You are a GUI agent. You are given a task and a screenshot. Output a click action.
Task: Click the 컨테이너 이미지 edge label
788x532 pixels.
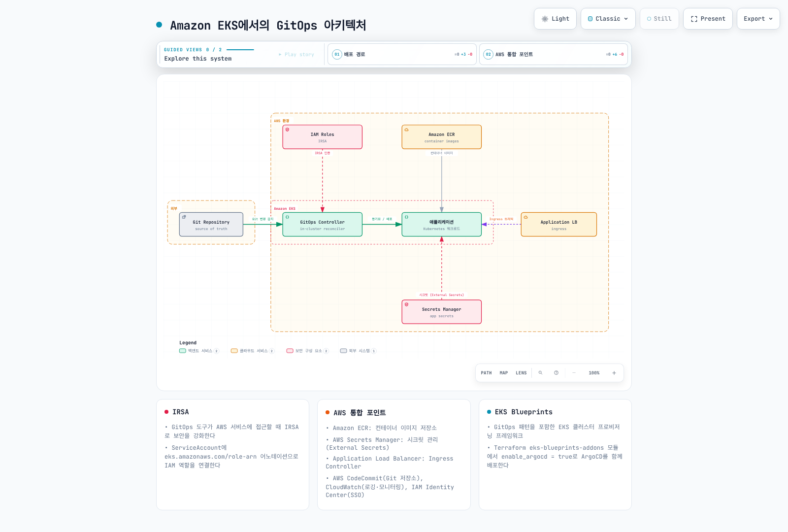click(x=442, y=153)
